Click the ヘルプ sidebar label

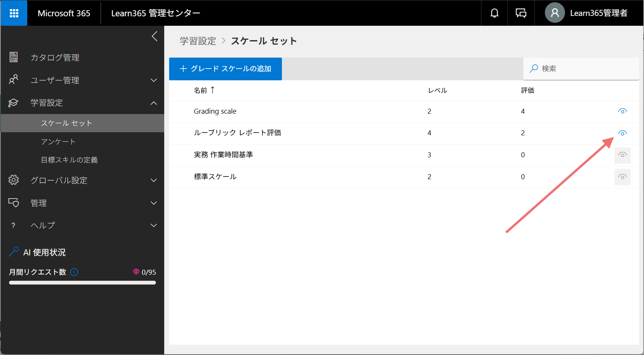tap(43, 225)
